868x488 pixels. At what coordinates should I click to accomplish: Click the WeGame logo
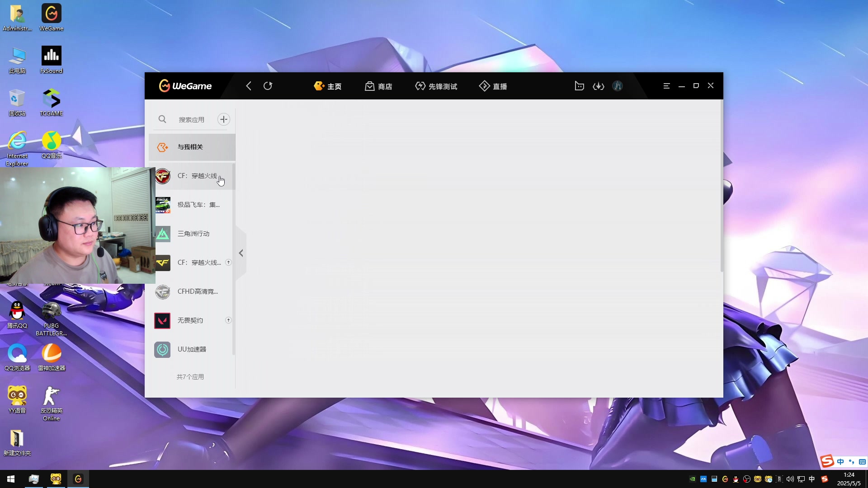pyautogui.click(x=185, y=86)
